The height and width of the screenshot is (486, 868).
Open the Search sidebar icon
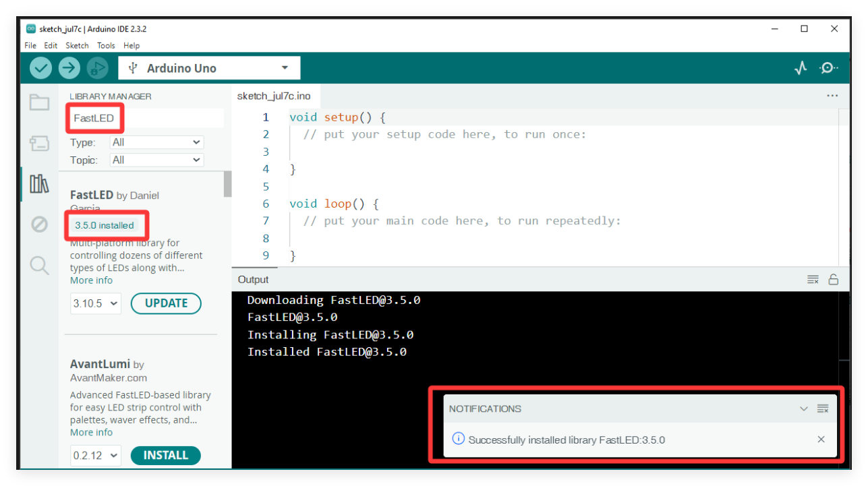click(39, 266)
